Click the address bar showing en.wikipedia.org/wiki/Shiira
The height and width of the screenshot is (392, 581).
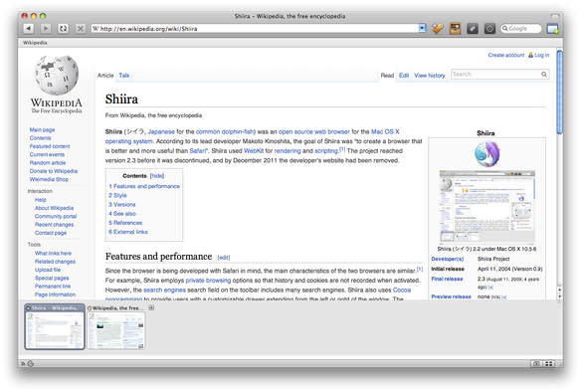click(x=256, y=29)
